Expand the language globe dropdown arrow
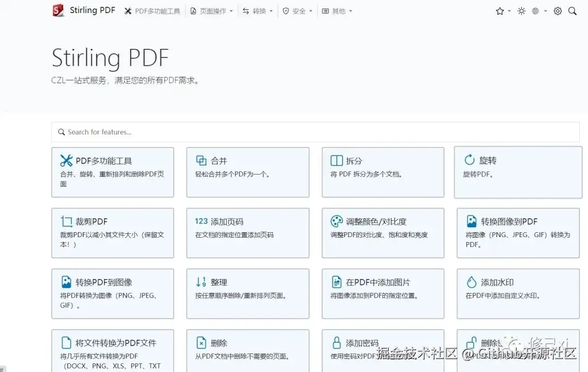Screen dimensions: 588x372 point(545,11)
